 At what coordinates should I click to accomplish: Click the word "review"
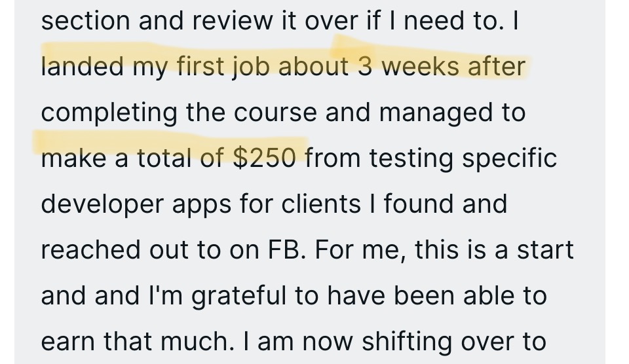pos(226,21)
